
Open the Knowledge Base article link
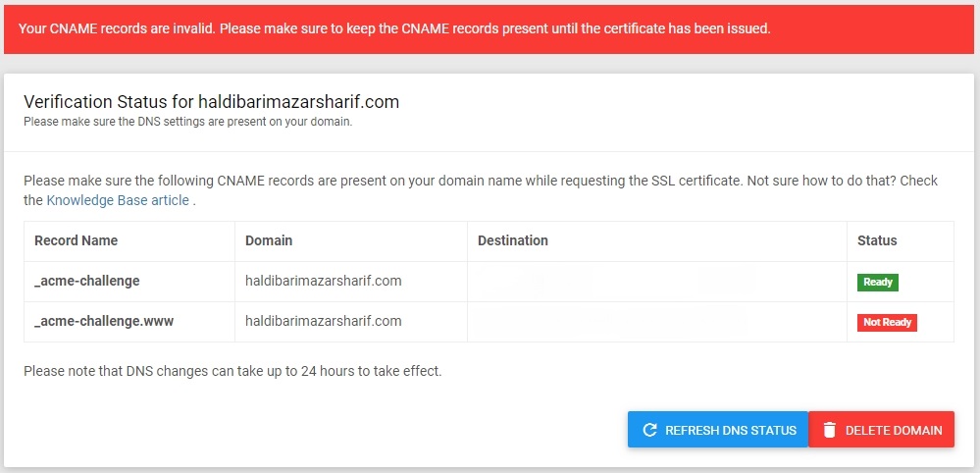coord(118,200)
